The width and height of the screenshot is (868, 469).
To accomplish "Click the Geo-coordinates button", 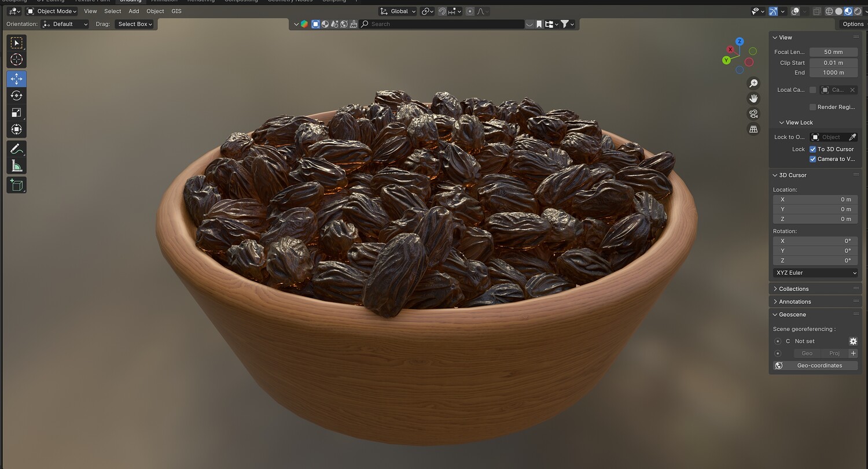I will (x=815, y=365).
